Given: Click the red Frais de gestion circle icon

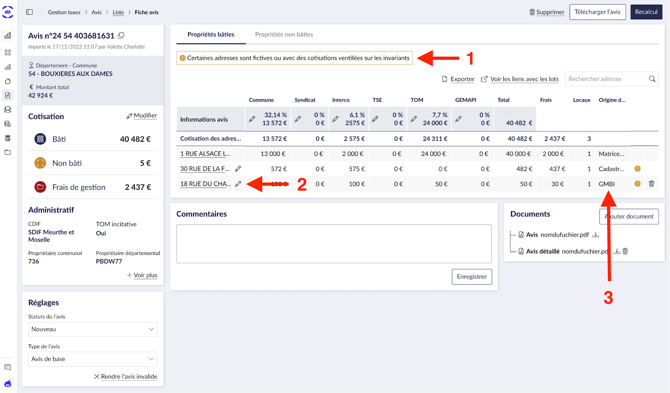Looking at the screenshot, I should 40,187.
